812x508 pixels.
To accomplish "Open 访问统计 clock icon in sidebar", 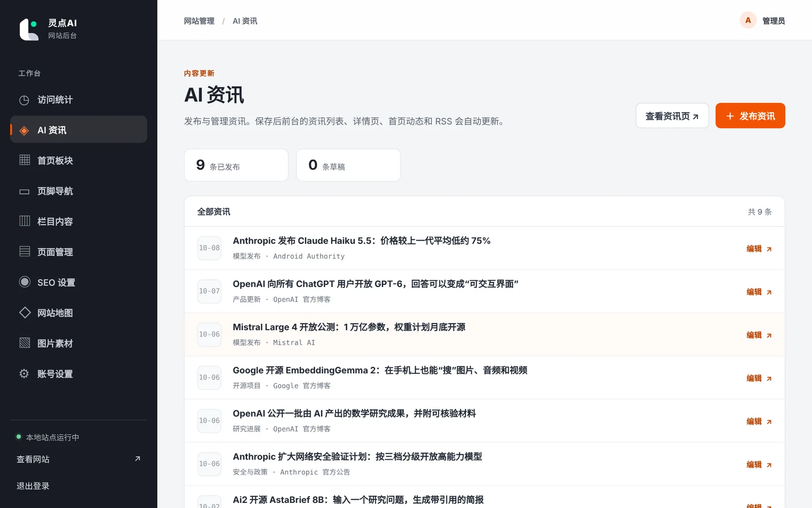I will (24, 100).
